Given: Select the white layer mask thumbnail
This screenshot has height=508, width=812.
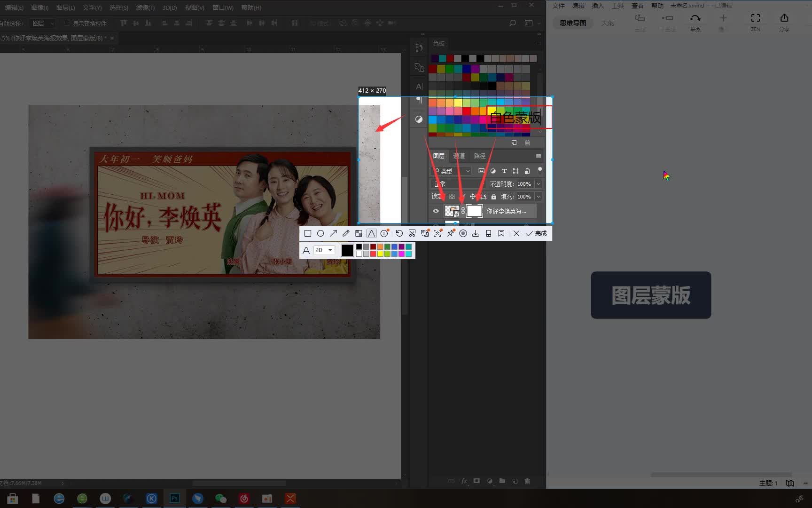Looking at the screenshot, I should (x=474, y=211).
